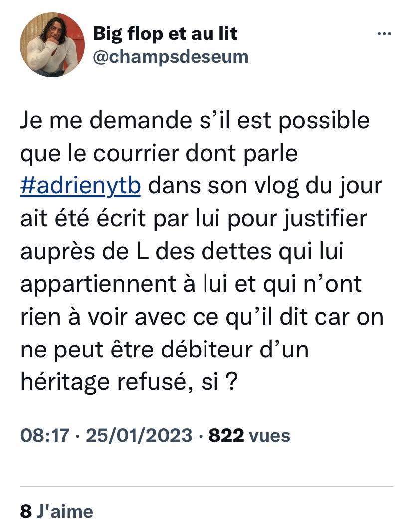Open the Big flop et au lit profile
The height and width of the screenshot is (532, 413).
pos(165,34)
